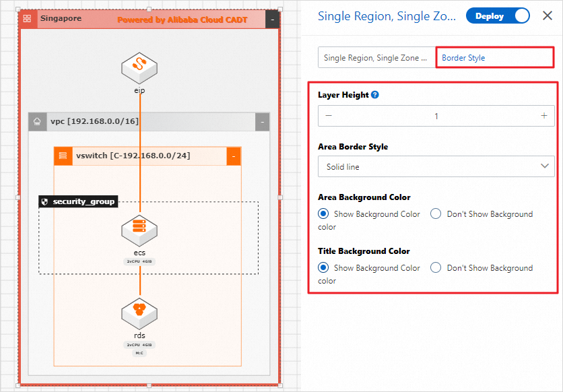Click the vpc [192.168.0.0/16] title
Screen dimensions: 563x392
(94, 121)
